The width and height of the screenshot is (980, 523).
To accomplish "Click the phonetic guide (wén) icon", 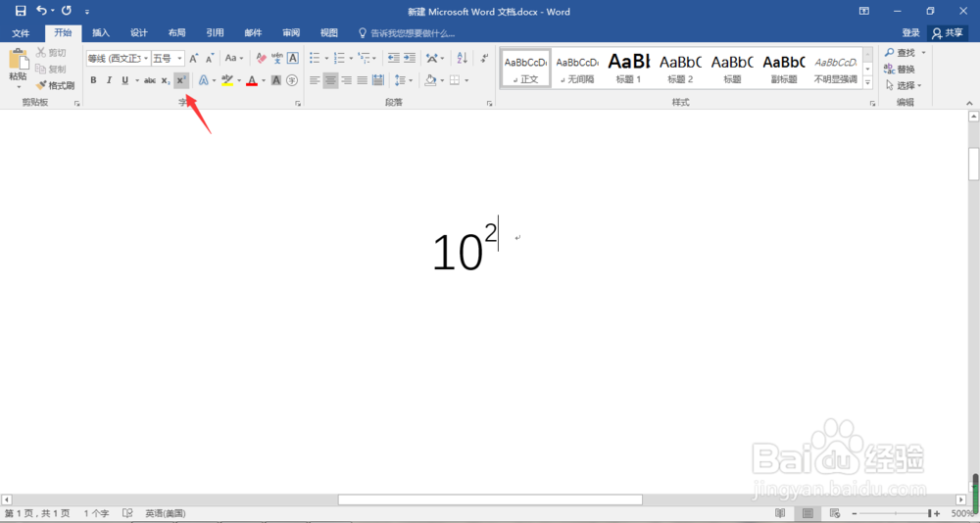I will 277,58.
